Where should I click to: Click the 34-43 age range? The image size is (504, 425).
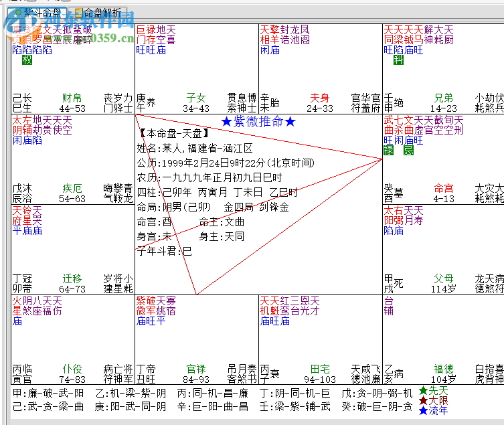[196, 108]
